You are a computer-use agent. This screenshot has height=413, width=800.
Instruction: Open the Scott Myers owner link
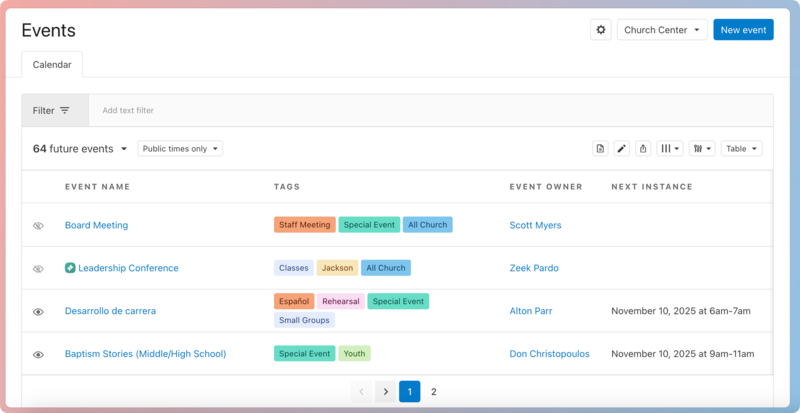click(535, 225)
